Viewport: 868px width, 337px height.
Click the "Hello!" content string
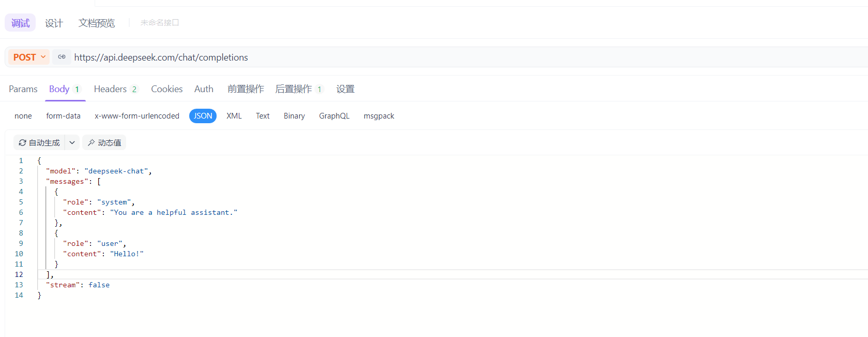tap(127, 254)
